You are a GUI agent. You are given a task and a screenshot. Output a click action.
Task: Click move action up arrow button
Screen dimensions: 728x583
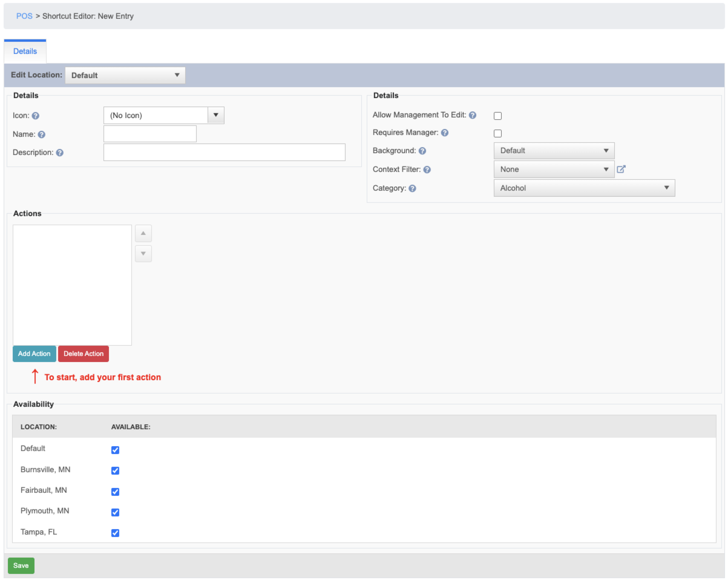[143, 233]
